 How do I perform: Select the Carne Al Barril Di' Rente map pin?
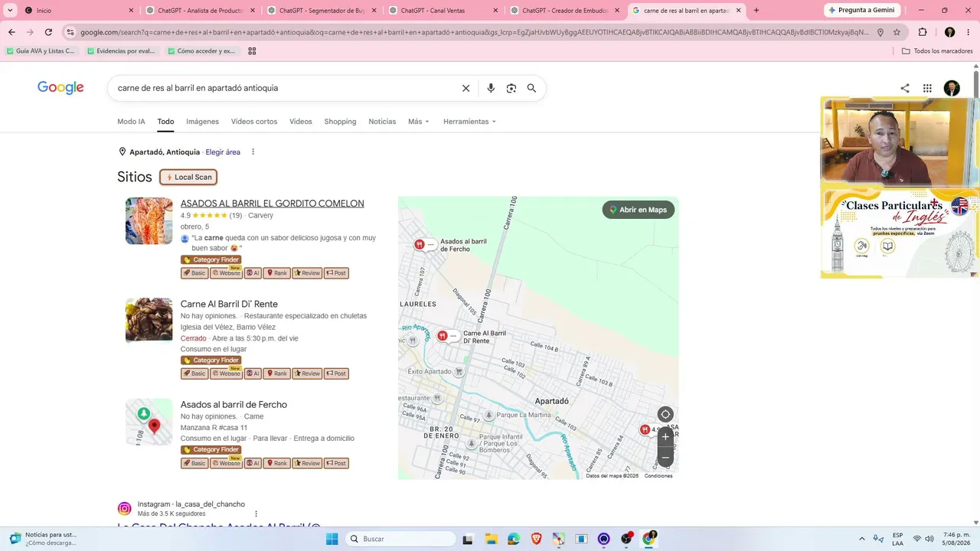[442, 335]
